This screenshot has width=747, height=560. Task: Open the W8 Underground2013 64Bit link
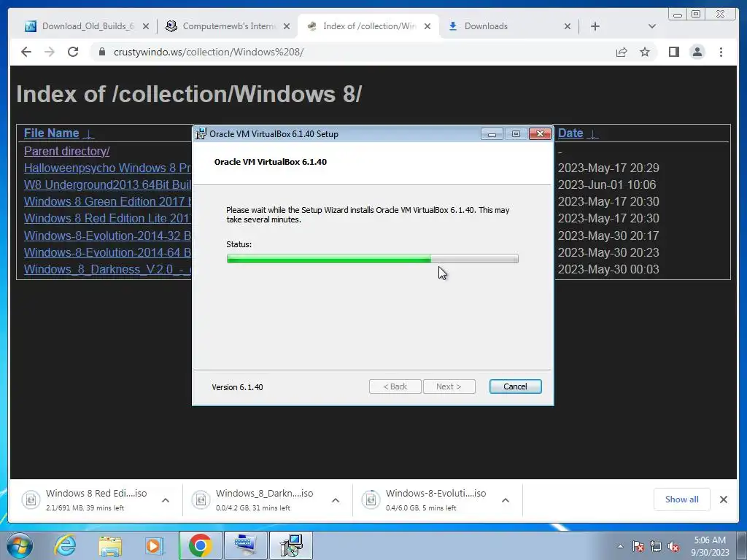[x=108, y=184]
